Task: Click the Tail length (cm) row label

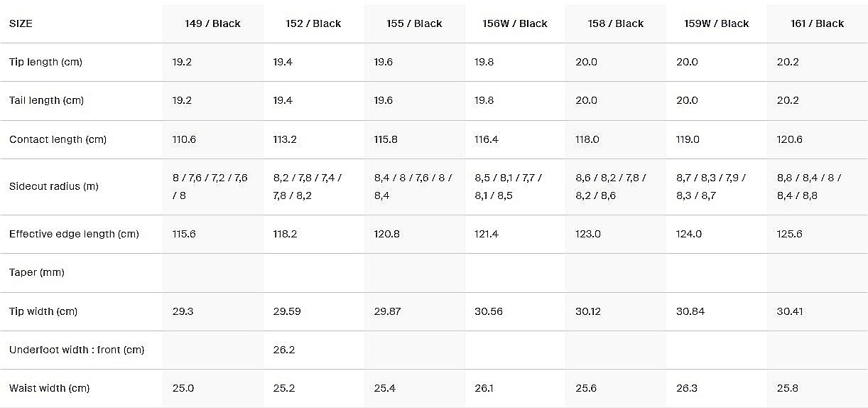Action: [x=46, y=100]
